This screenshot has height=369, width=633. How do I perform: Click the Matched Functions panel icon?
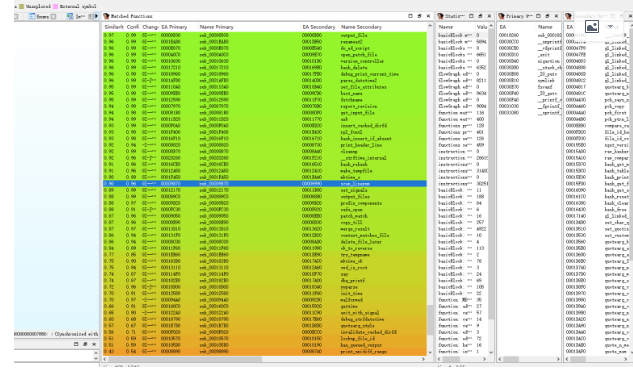tap(106, 16)
